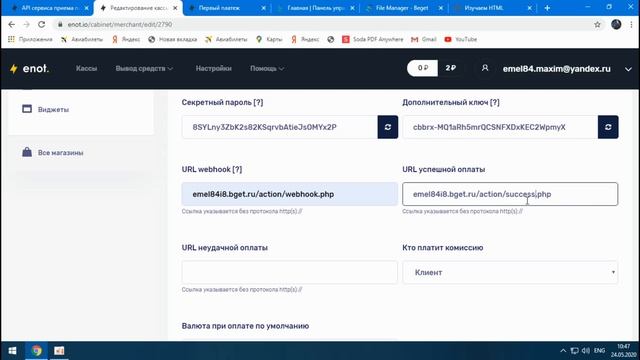640x360 pixels.
Task: Open a new browser tab
Action: 547,8
